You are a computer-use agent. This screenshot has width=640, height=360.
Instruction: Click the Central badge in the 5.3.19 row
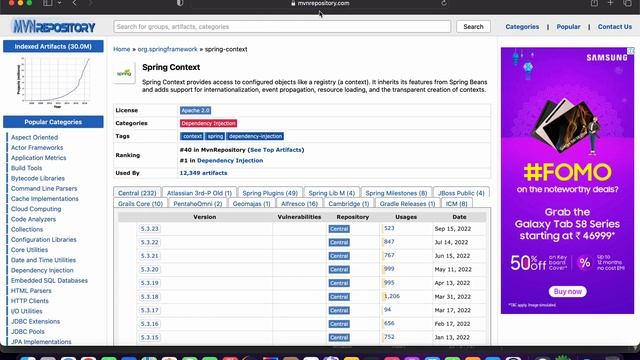(339, 283)
